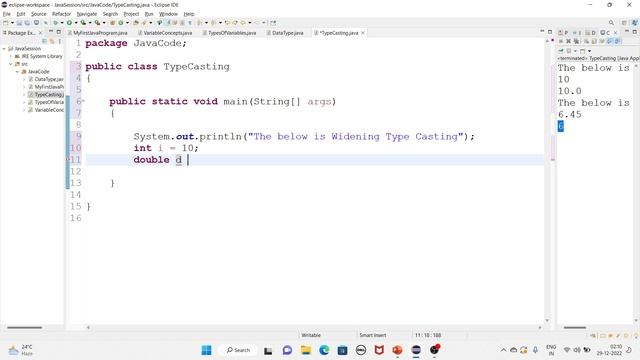This screenshot has width=640, height=360.
Task: Toggle Link with Editor in Package Explorer
Action: point(52,41)
